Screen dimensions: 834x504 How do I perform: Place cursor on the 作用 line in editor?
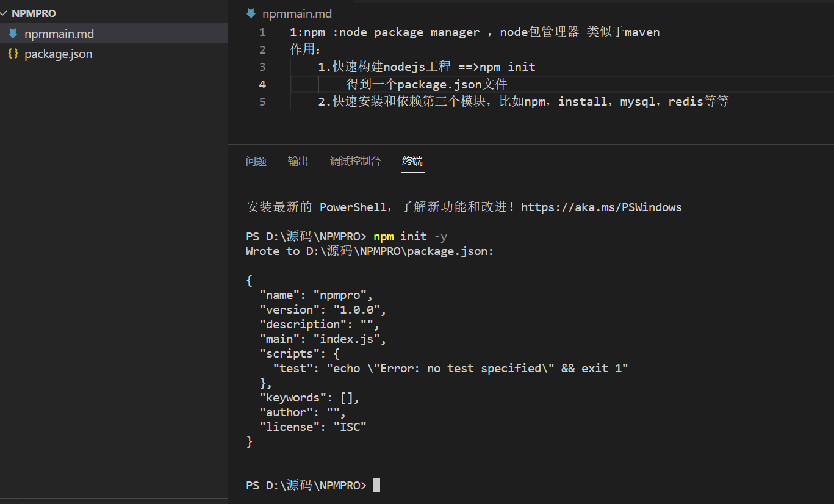[x=306, y=49]
